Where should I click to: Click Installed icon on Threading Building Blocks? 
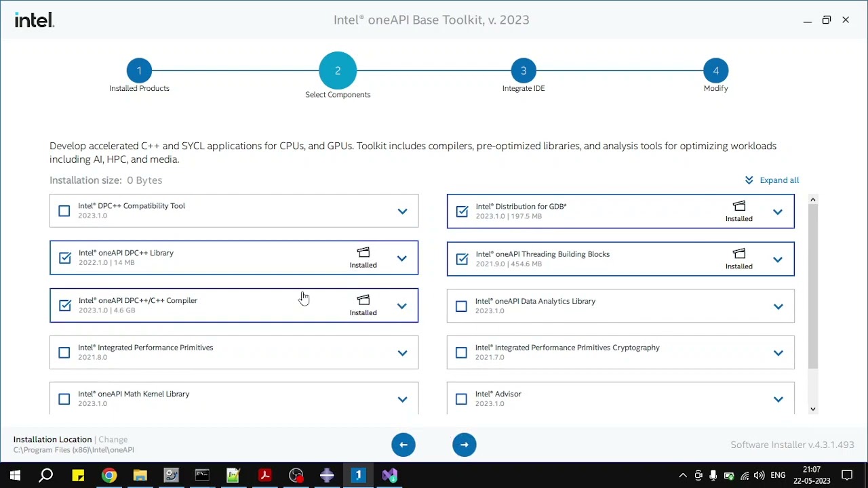pyautogui.click(x=739, y=253)
